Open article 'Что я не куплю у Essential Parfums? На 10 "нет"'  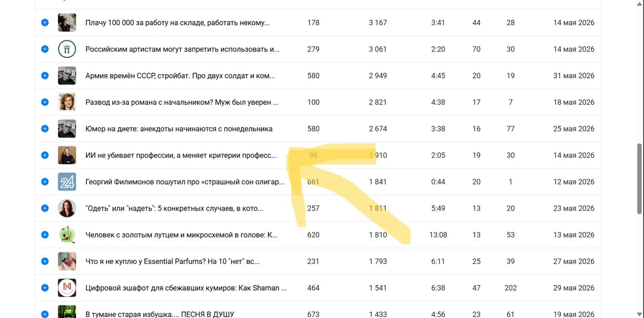point(173,262)
